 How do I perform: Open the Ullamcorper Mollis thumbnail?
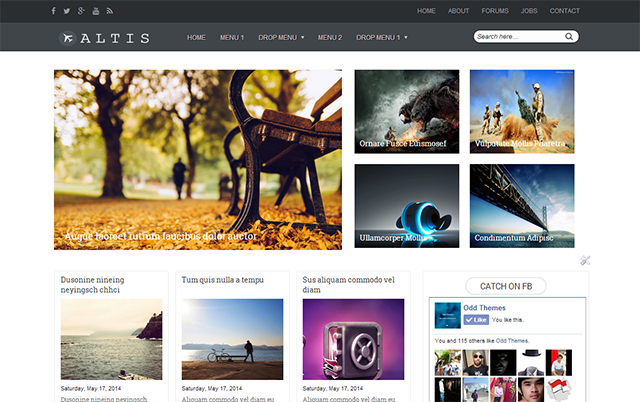click(407, 206)
